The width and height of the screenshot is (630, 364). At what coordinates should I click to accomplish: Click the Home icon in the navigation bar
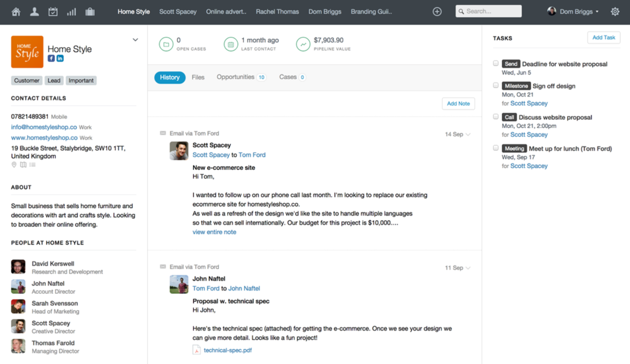click(x=15, y=11)
